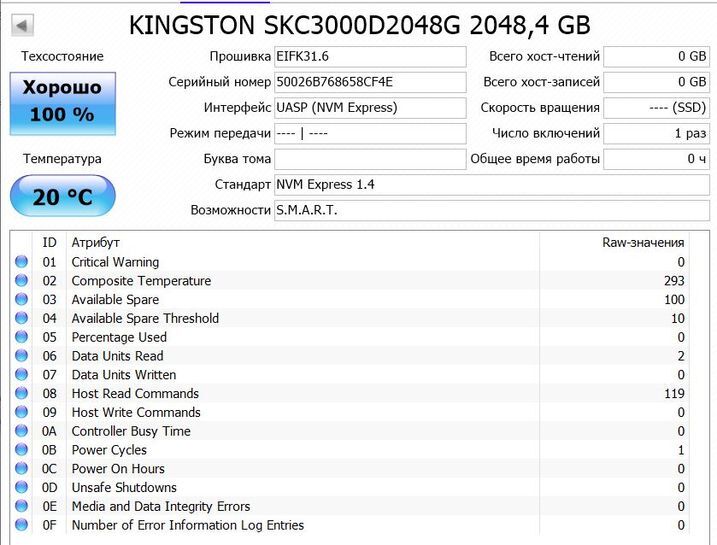Viewport: 717px width, 545px height.
Task: Click the status icon for Media and Data Integrity Errors
Action: click(21, 507)
